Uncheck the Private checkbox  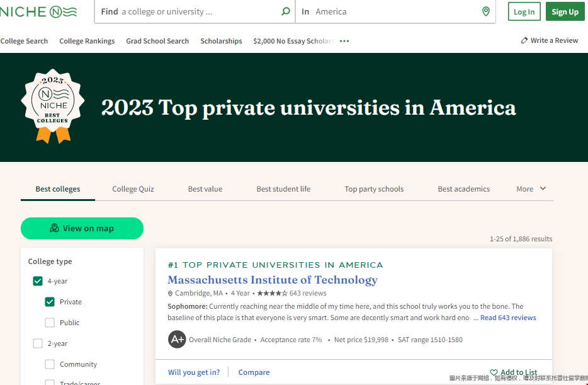click(x=50, y=302)
